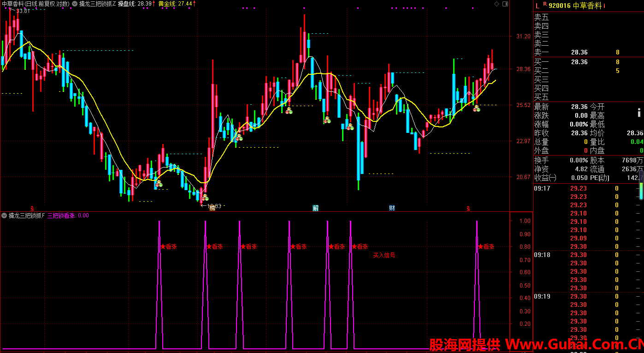The width and height of the screenshot is (644, 353).
Task: Click the 19.83 low price annotation
Action: pos(214,206)
